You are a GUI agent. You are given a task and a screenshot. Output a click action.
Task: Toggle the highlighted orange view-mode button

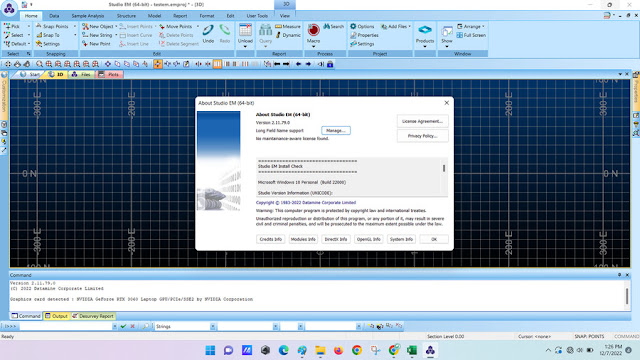pos(158,64)
